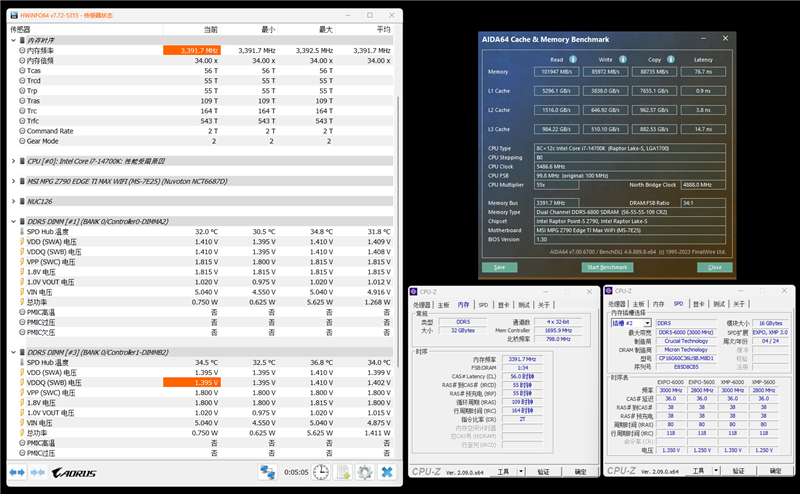The width and height of the screenshot is (800, 494).
Task: Click the Memory Latency value 76.7 ns
Action: pos(703,72)
